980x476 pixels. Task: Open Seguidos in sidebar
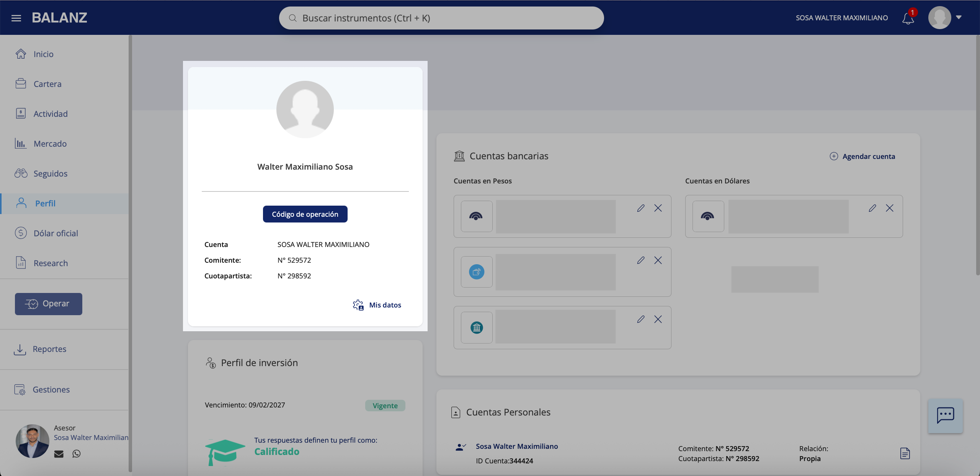64,173
